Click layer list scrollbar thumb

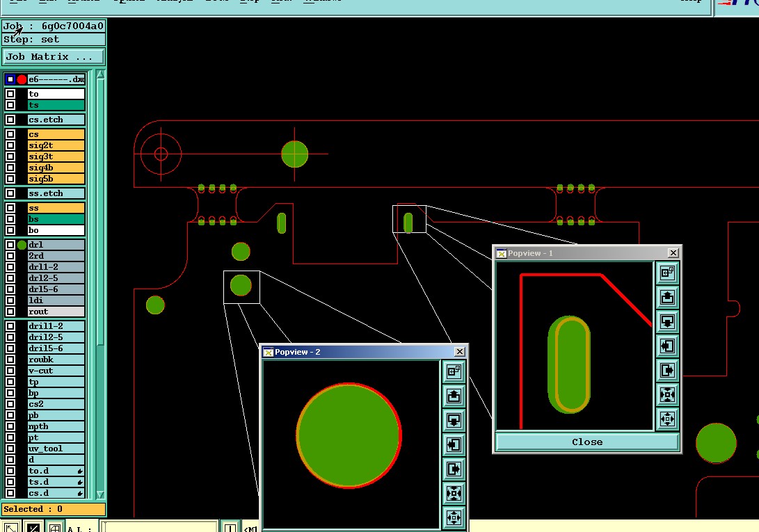100,212
